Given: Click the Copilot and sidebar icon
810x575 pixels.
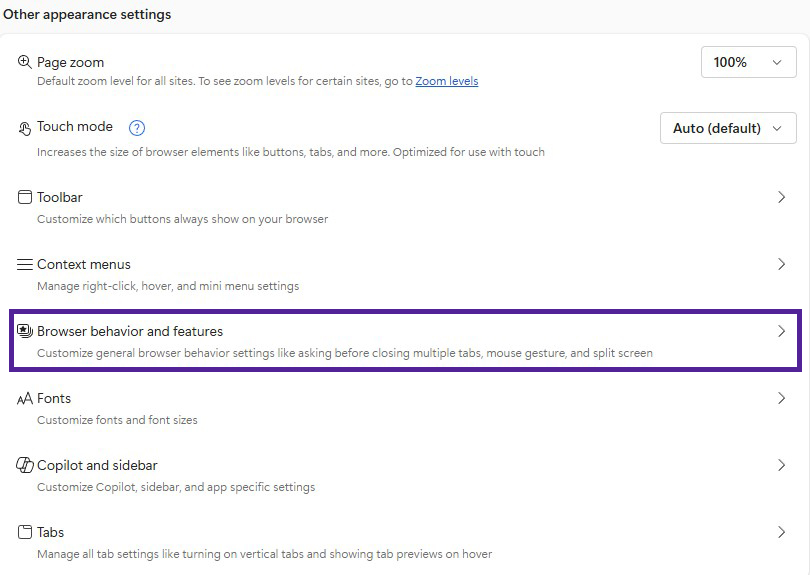Looking at the screenshot, I should coord(25,466).
